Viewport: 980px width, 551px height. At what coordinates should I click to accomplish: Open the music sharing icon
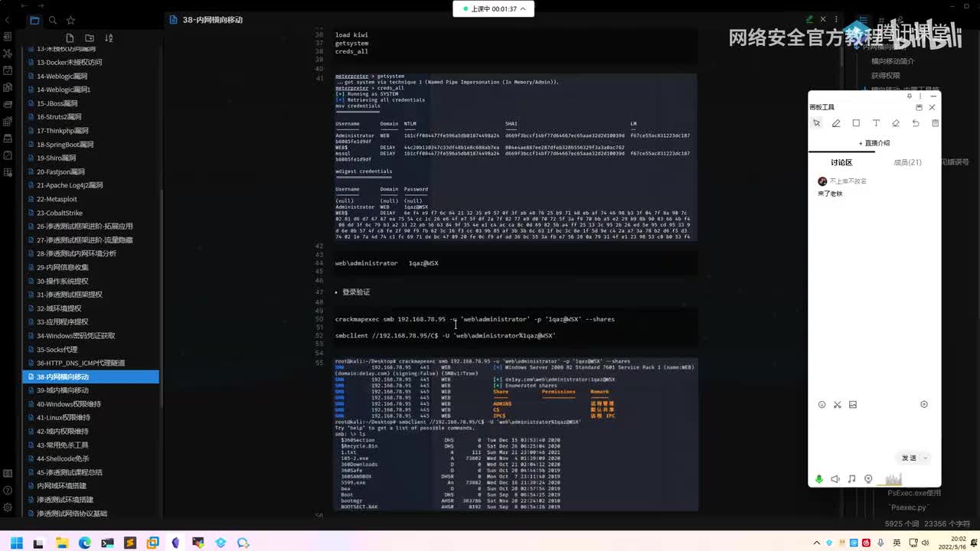tap(851, 479)
